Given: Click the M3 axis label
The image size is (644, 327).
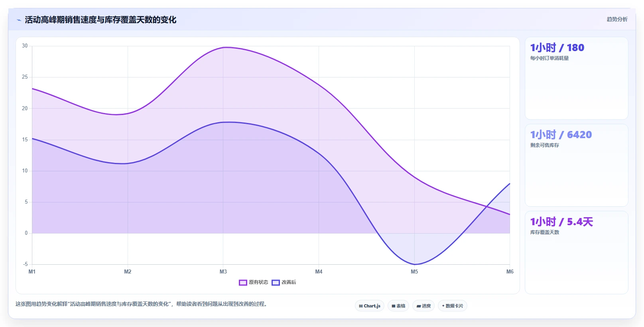Looking at the screenshot, I should [223, 272].
